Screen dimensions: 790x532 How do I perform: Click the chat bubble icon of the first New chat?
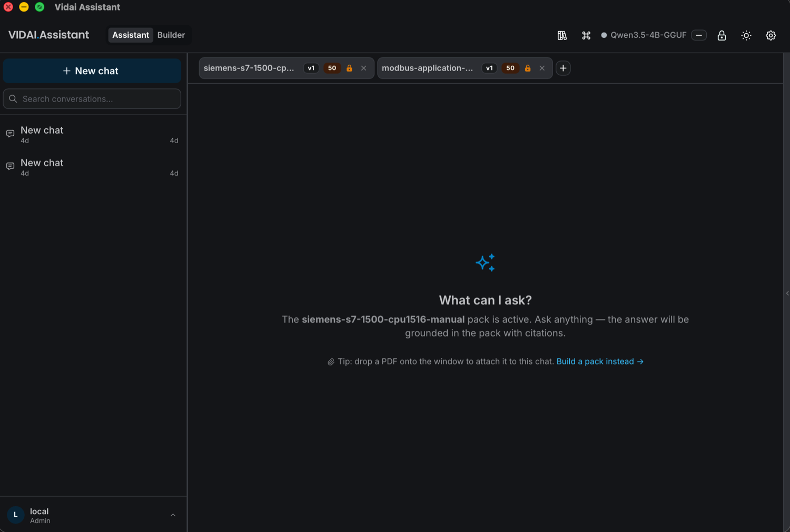click(10, 134)
